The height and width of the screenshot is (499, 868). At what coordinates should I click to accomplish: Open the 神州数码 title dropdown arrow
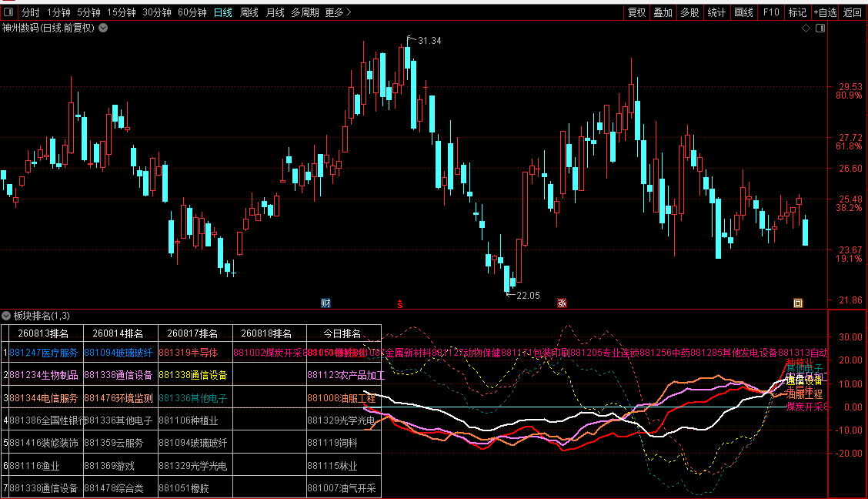pos(103,28)
